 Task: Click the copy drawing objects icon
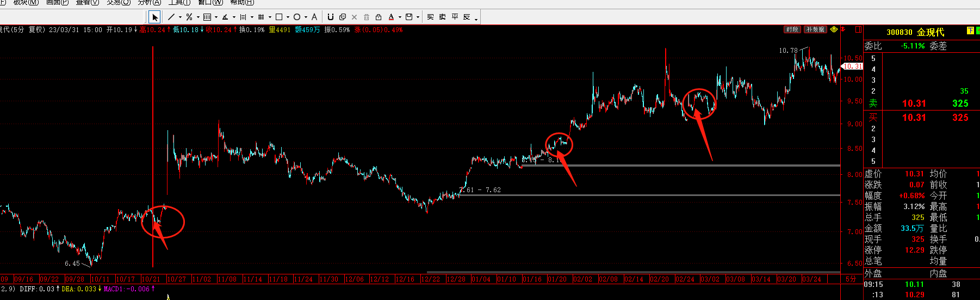tap(343, 17)
